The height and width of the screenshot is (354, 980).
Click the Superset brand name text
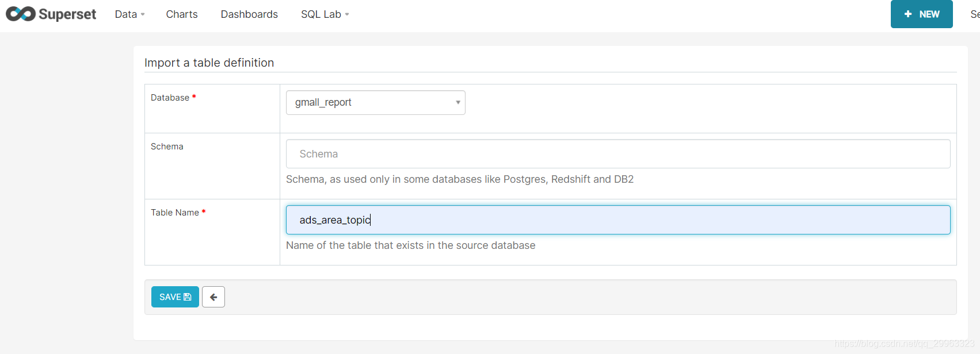[x=67, y=14]
